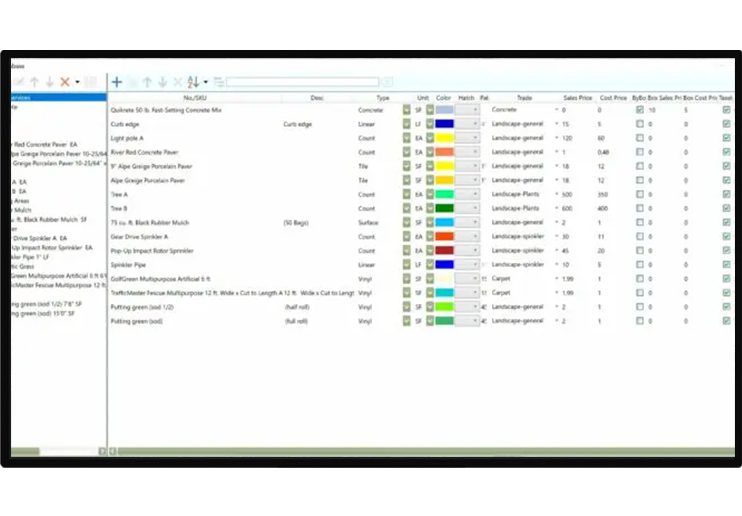The width and height of the screenshot is (742, 516).
Task: Enable ByBox checkbox on Tree B row
Action: 640,208
